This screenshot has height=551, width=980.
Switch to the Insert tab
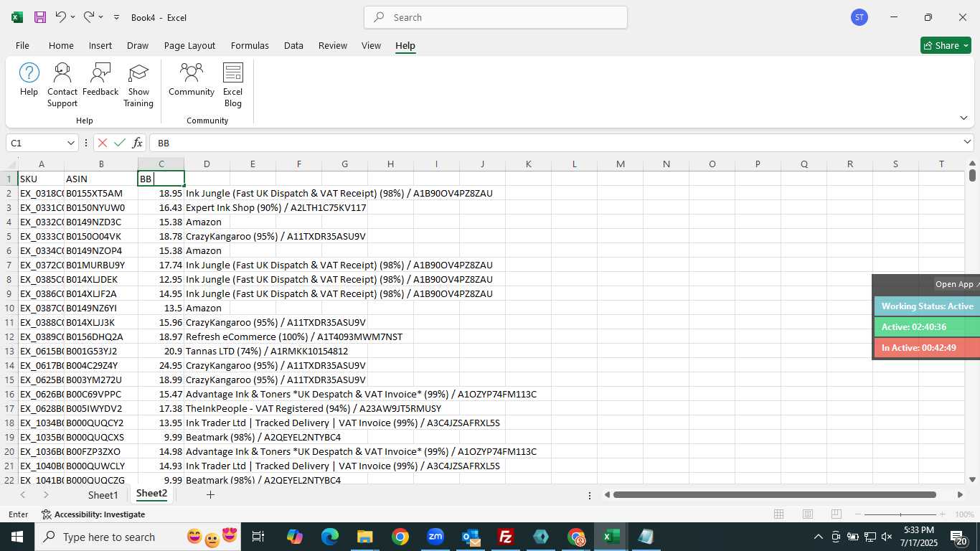coord(100,45)
